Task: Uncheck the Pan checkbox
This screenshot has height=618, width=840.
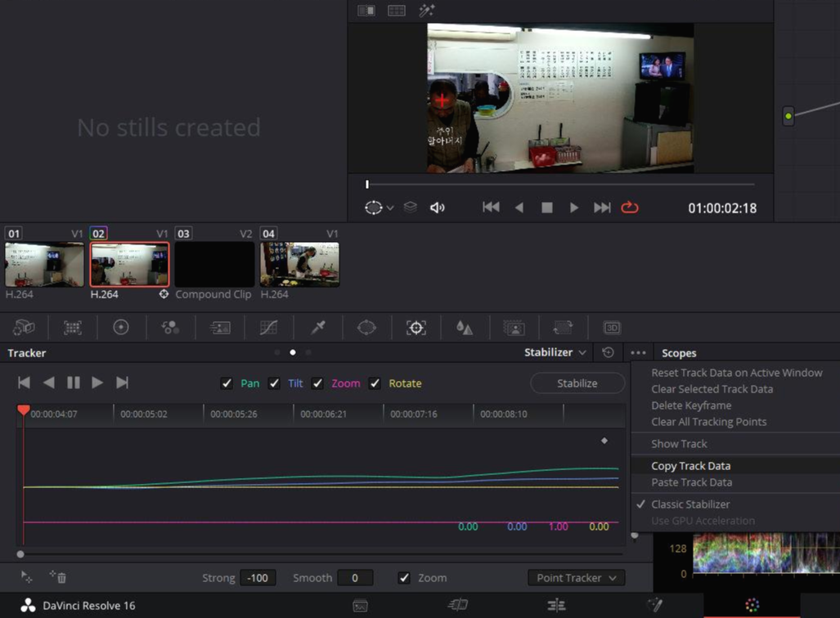Action: [227, 383]
